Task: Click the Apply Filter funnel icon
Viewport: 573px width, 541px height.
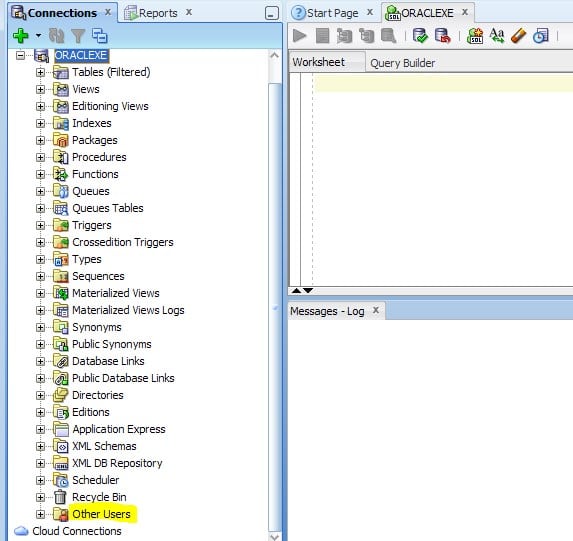Action: click(x=78, y=36)
